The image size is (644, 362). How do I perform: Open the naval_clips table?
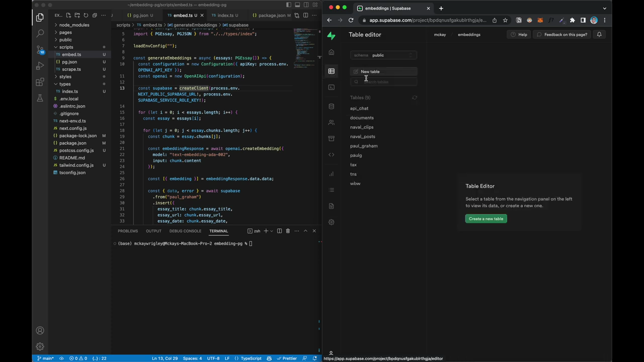[362, 127]
